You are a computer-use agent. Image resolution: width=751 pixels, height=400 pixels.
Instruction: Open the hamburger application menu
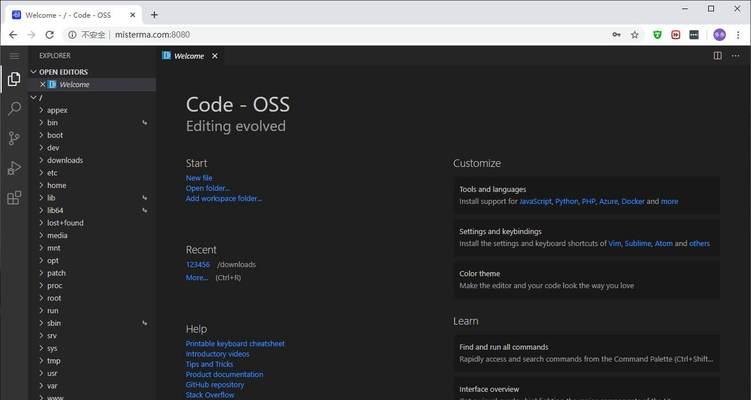click(x=14, y=56)
